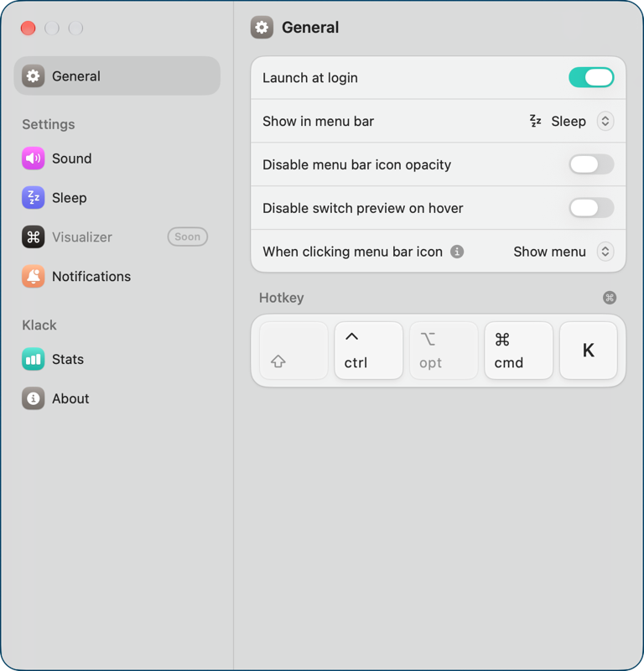Click the Disable menu bar icon opacity label
The image size is (644, 671).
pos(357,164)
